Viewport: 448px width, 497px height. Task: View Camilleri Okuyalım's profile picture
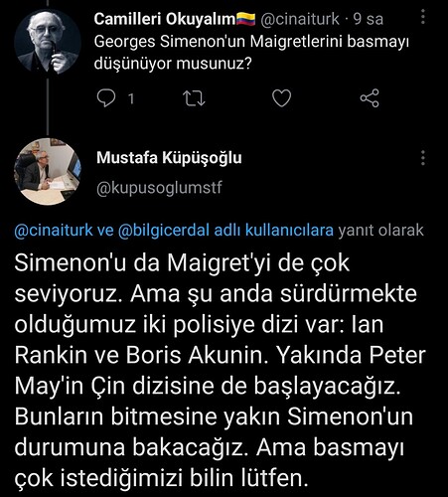pos(48,42)
